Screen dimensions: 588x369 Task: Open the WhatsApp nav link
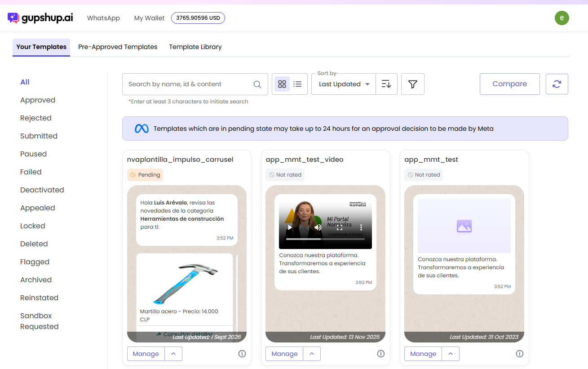[103, 18]
